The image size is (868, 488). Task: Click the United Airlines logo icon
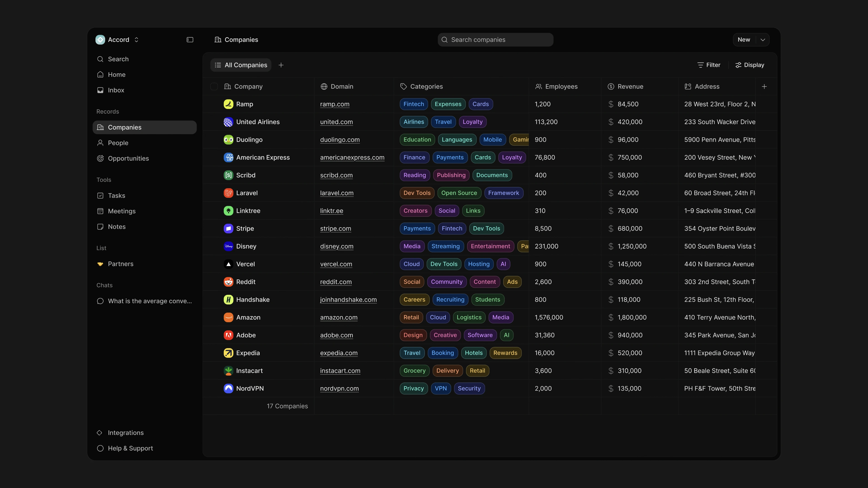(229, 122)
